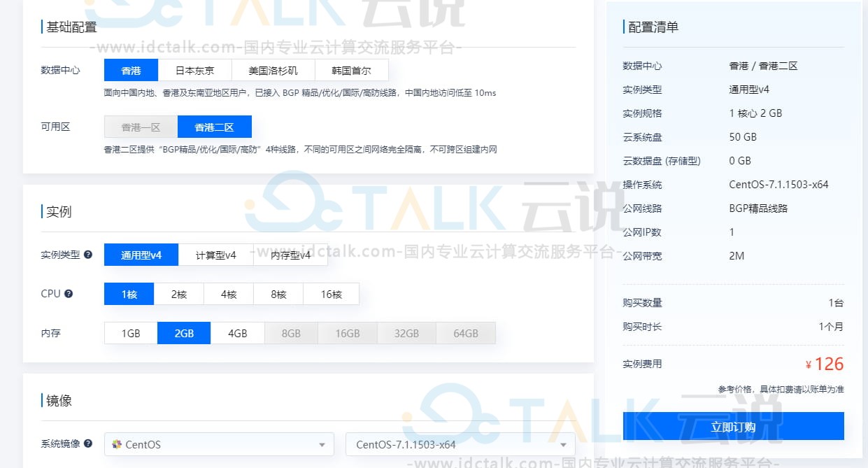Select instance type 内存型v4
868x468 pixels.
[x=290, y=255]
